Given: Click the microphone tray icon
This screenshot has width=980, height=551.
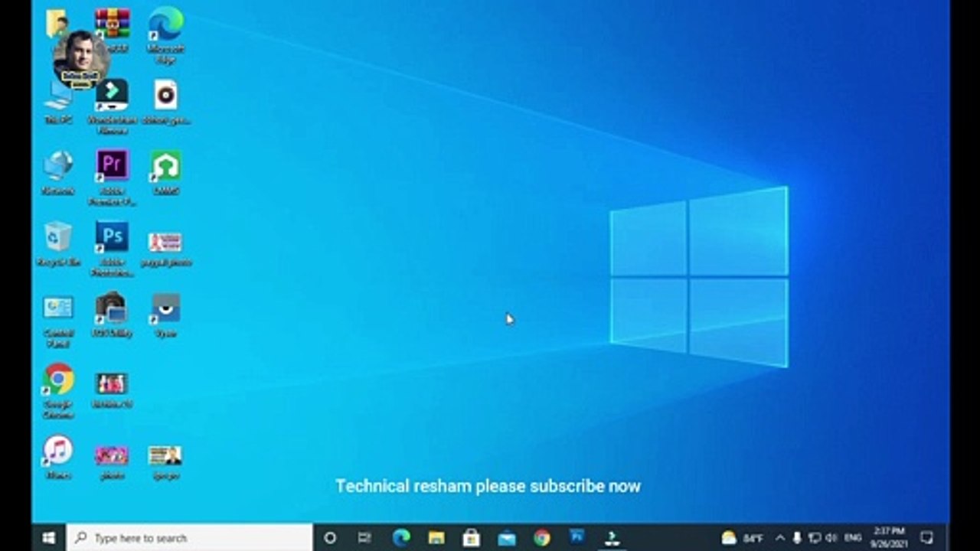Looking at the screenshot, I should [x=797, y=538].
